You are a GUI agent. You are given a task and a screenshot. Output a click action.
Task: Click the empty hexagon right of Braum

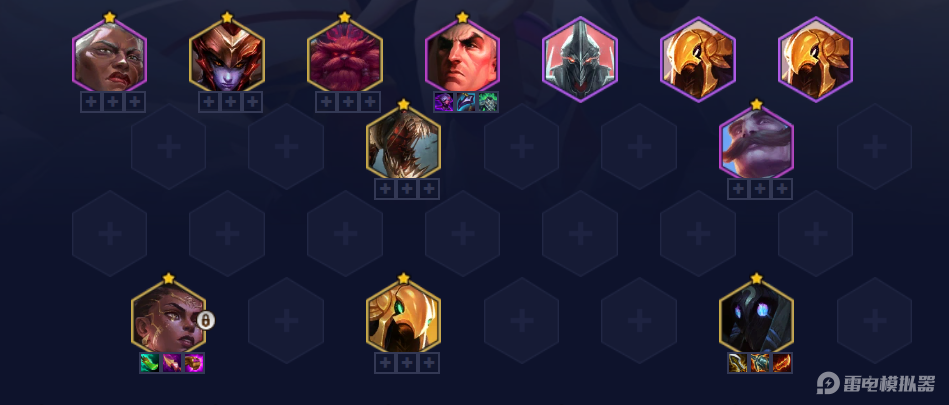point(875,146)
